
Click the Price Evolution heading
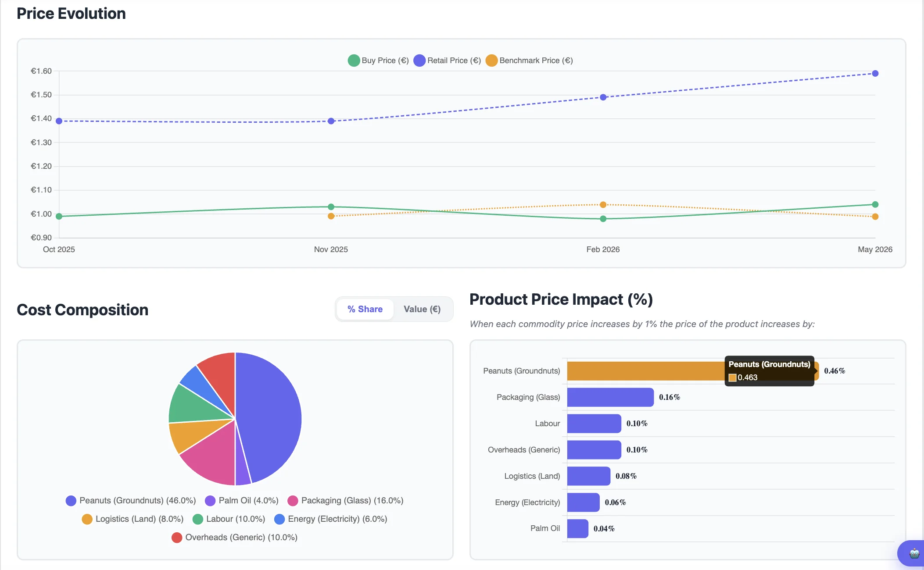point(71,14)
